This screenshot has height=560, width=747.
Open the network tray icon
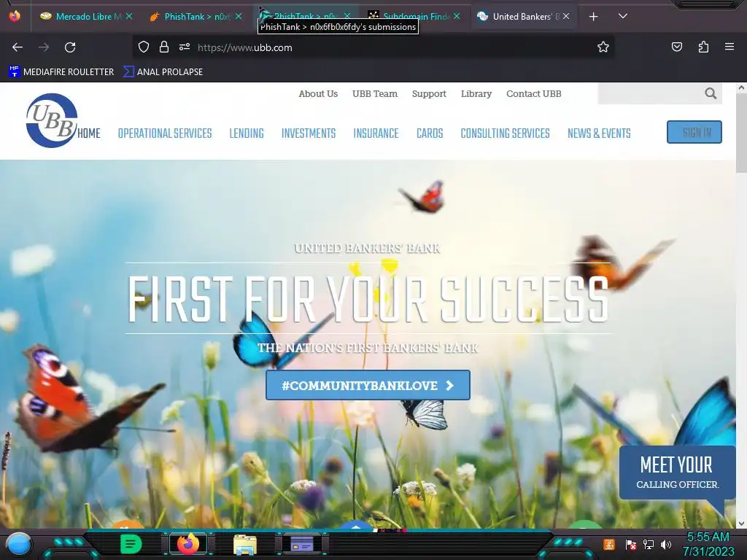pyautogui.click(x=649, y=544)
